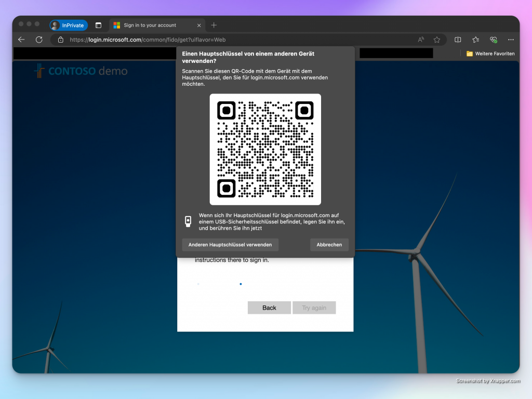Viewport: 532px width, 399px height.
Task: Open a new tab with plus button
Action: pyautogui.click(x=214, y=25)
